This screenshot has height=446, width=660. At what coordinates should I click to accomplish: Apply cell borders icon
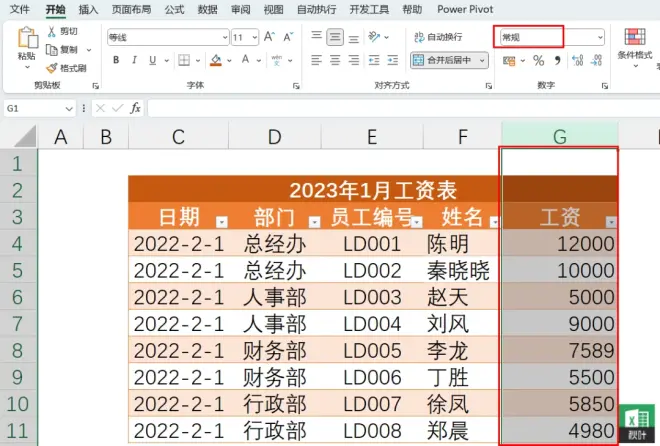click(x=184, y=60)
